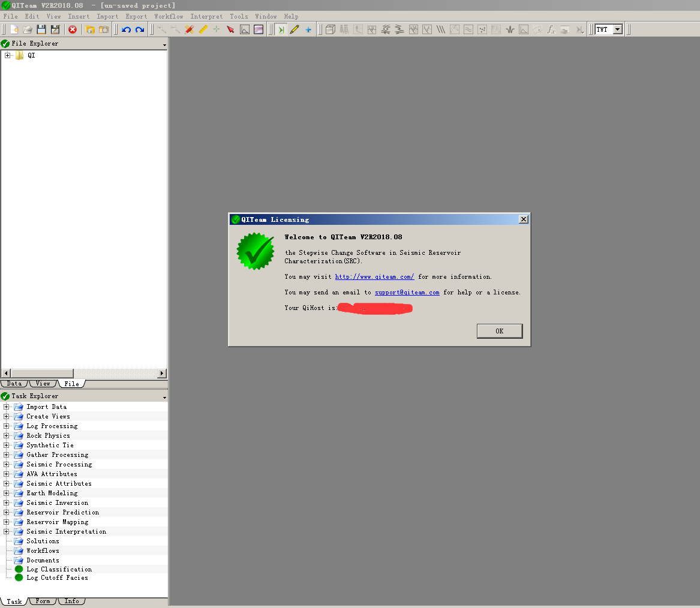
Task: Click the fx function calculator icon
Action: point(551,29)
